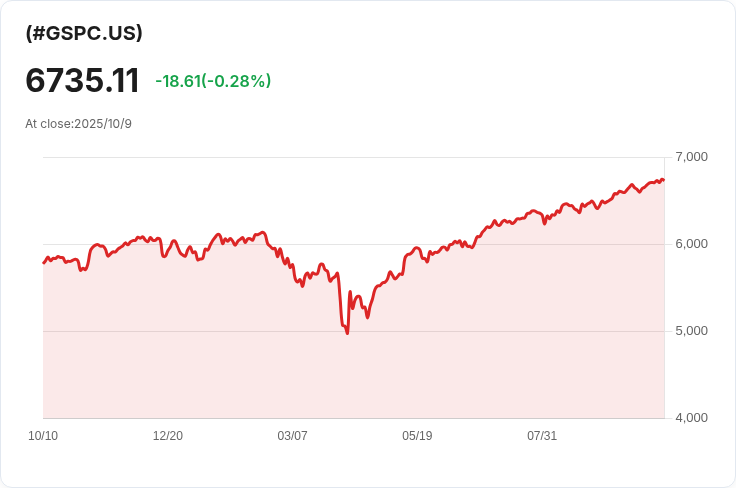Click the shaded area below the 5,000 gridline

click(x=354, y=374)
